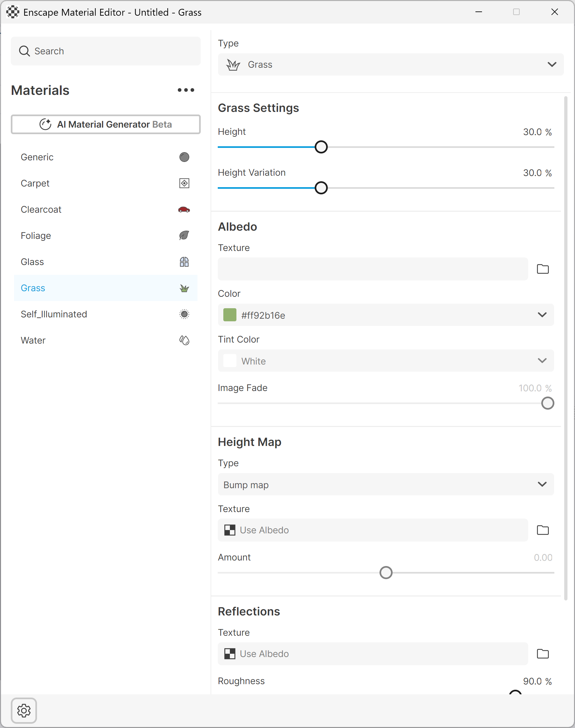Focus the materials Search field
Screen dimensions: 575x728
tap(106, 51)
